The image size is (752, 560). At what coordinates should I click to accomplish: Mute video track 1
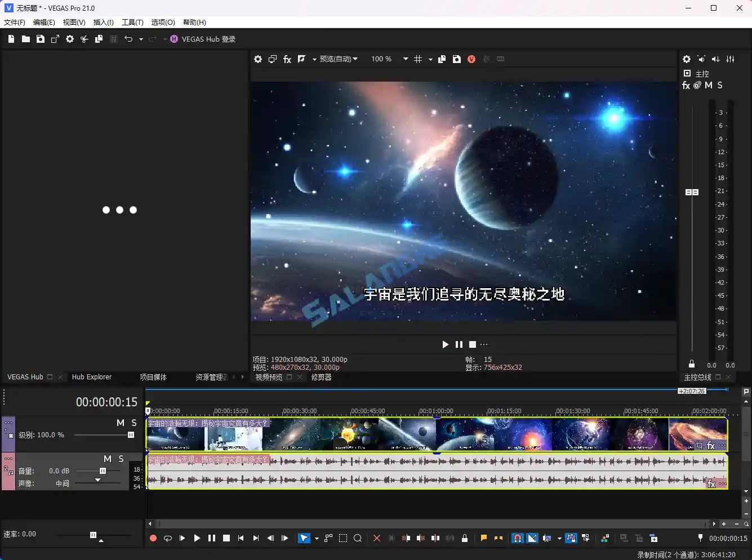pyautogui.click(x=121, y=423)
